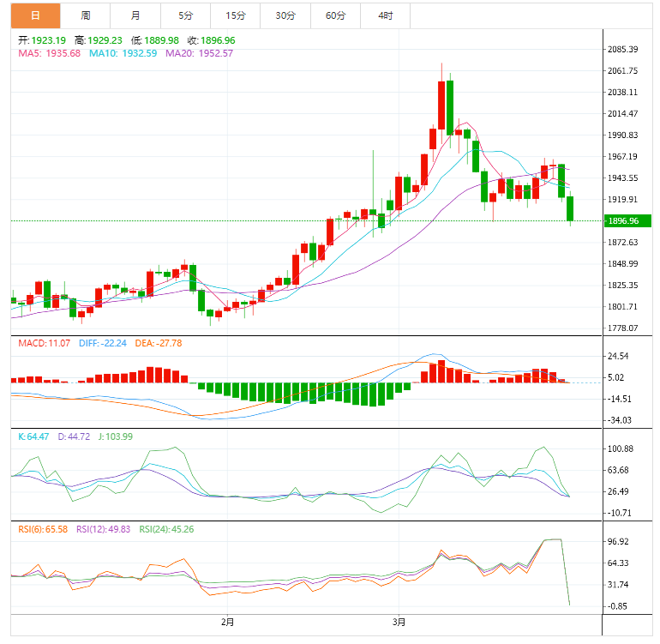Select the 日 daily timeframe tab
The image size is (660, 644).
35,15
